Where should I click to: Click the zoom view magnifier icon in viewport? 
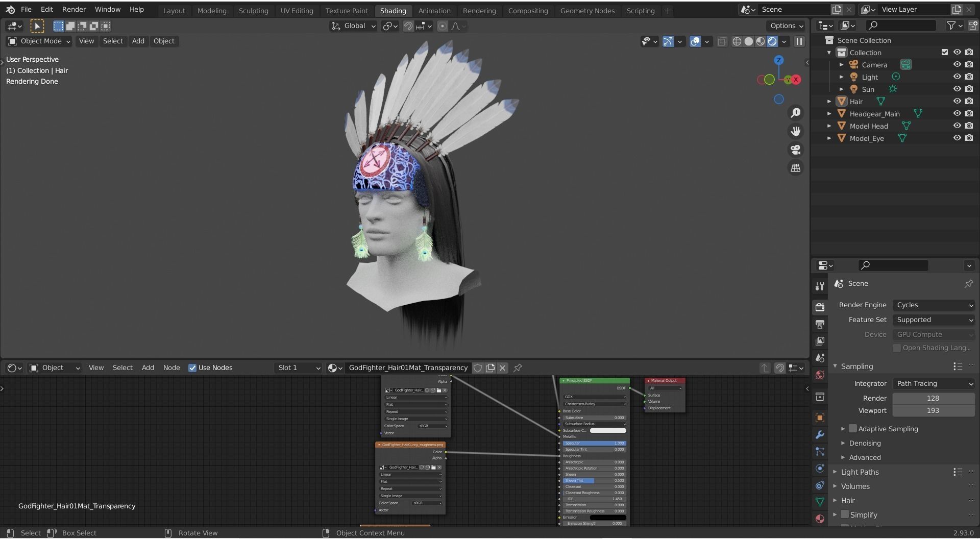(795, 113)
